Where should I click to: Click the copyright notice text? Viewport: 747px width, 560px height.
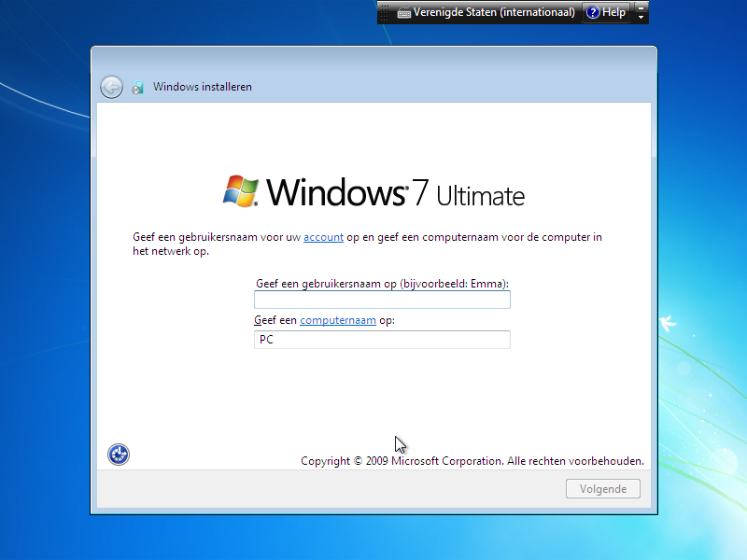point(472,460)
